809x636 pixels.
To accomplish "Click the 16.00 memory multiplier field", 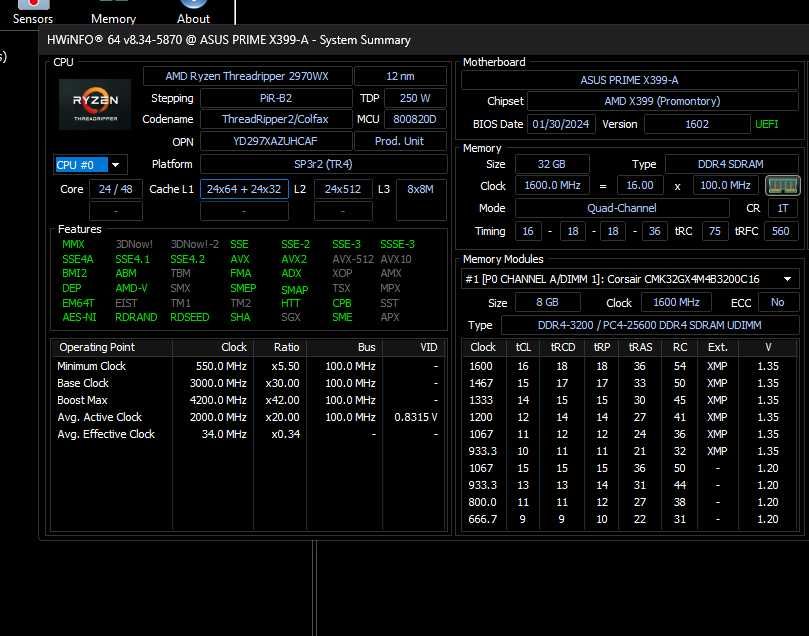I will tap(640, 185).
